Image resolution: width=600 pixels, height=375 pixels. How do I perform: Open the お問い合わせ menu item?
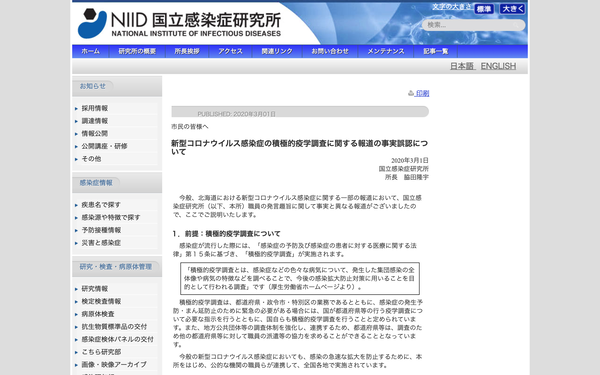[x=330, y=51]
